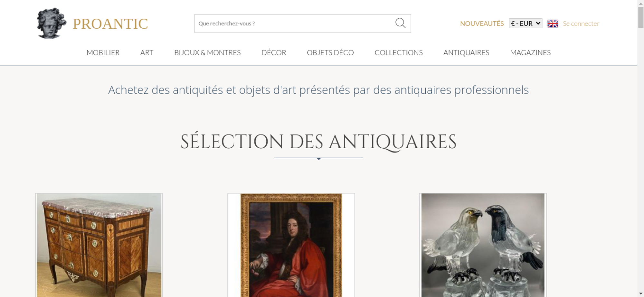Open the Antiquaires menu
This screenshot has width=644, height=297.
point(466,52)
